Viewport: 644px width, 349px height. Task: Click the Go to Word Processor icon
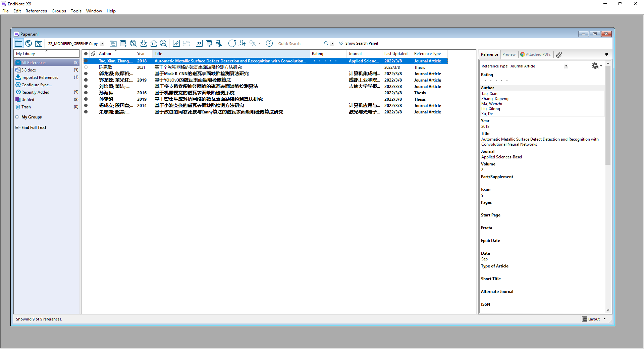pyautogui.click(x=219, y=43)
